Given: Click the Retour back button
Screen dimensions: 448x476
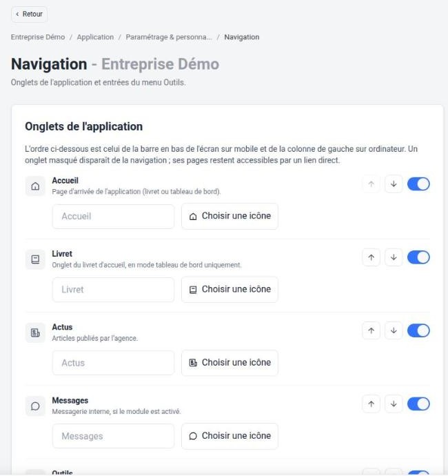Looking at the screenshot, I should 30,14.
